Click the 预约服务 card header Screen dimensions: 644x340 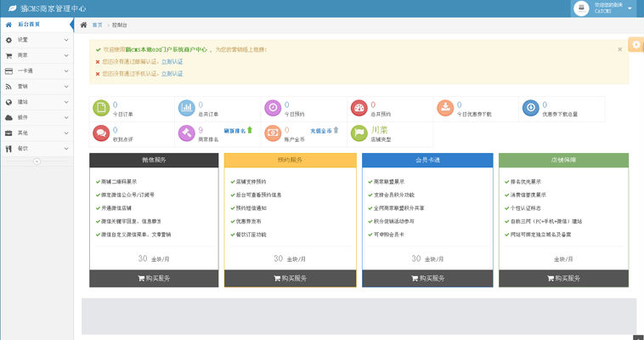[x=291, y=160]
